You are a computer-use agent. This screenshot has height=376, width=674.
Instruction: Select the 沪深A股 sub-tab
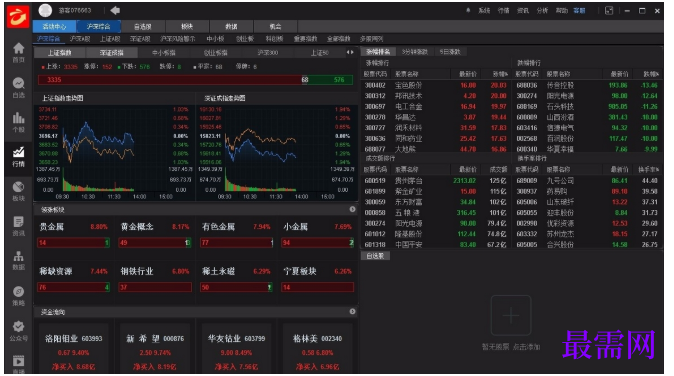pos(80,39)
